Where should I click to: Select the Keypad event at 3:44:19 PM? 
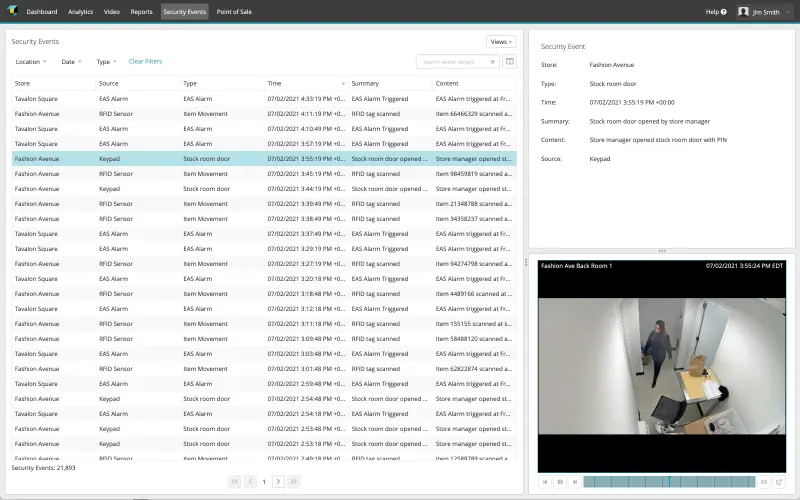[264, 189]
